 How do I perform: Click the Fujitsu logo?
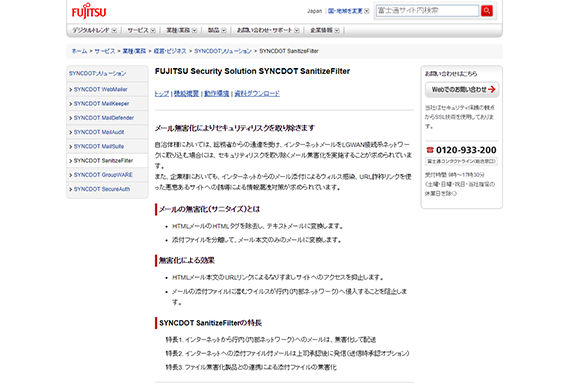pyautogui.click(x=89, y=11)
